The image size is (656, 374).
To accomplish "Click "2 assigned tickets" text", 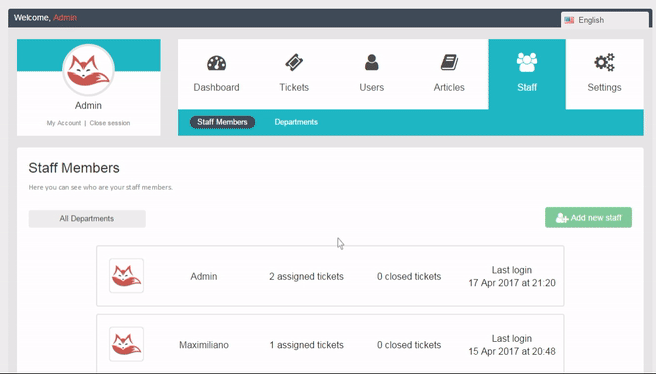I will click(x=306, y=277).
